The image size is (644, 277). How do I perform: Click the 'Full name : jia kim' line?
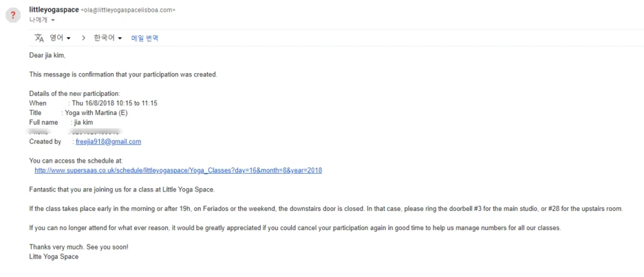61,122
